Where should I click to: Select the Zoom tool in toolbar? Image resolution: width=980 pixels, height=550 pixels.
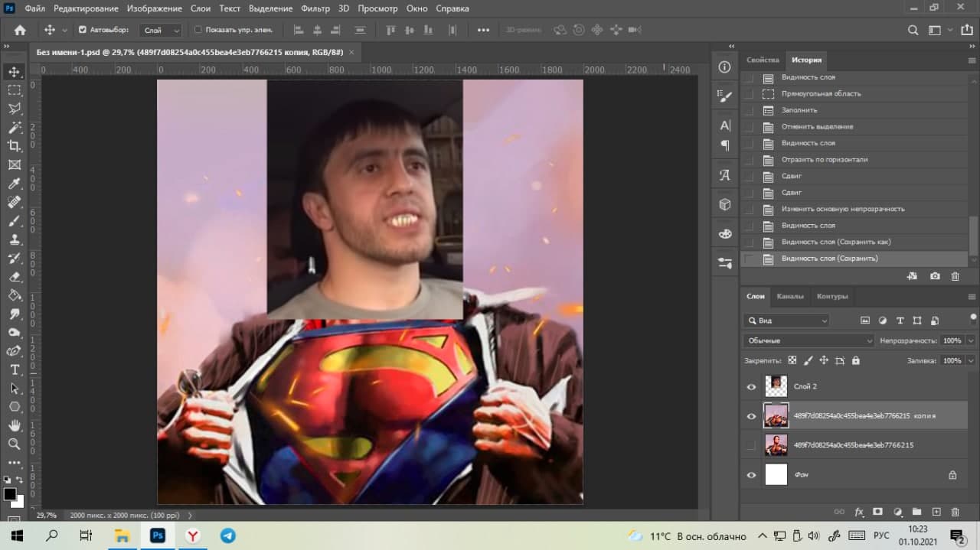[14, 444]
